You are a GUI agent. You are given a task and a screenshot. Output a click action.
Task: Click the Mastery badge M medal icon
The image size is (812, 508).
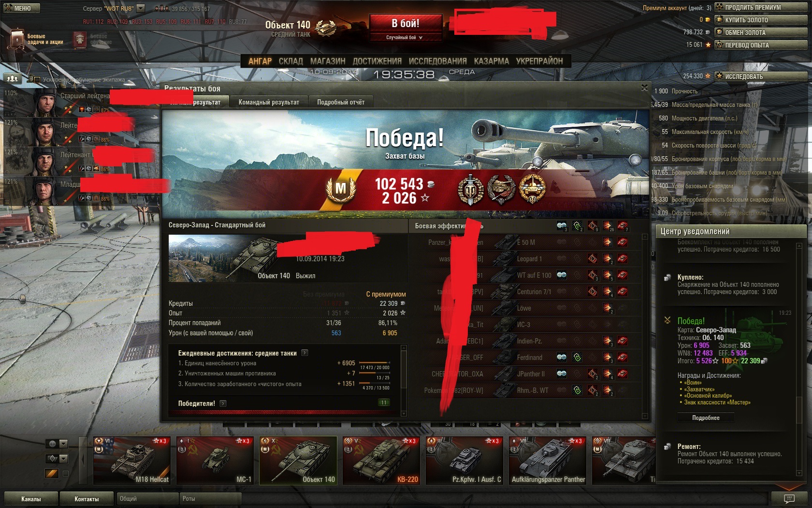341,188
